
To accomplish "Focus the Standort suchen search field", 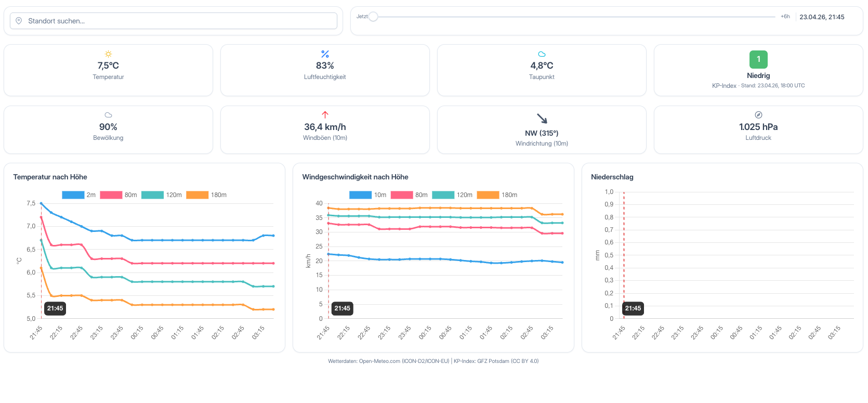I will [x=174, y=21].
